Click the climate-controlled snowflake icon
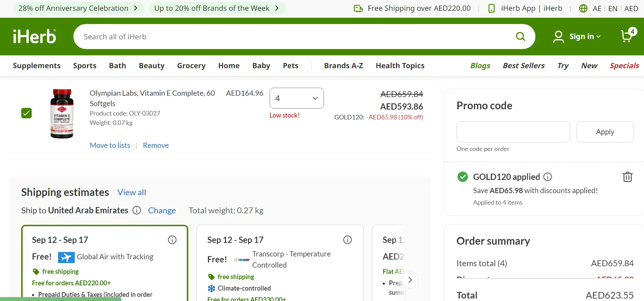Viewport: 644px width, 301px height. pos(212,288)
